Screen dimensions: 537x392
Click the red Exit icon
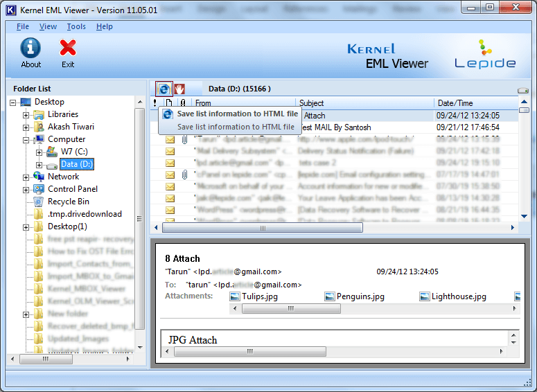pos(68,48)
